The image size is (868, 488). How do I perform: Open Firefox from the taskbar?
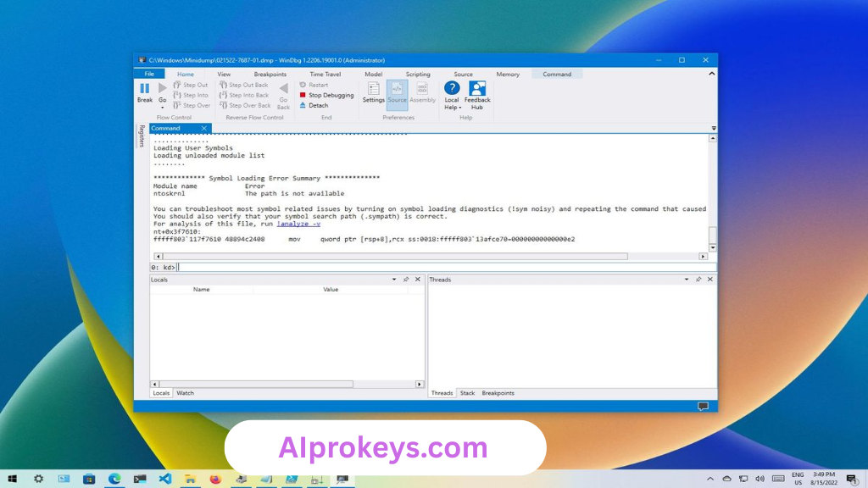215,479
